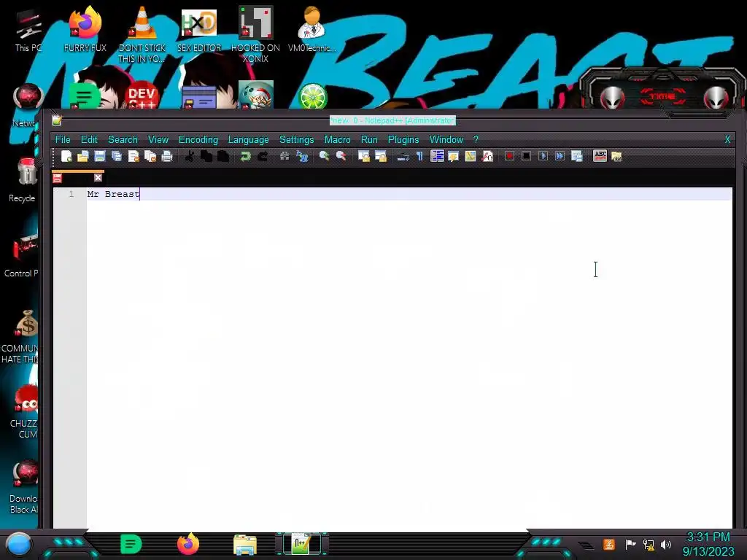
Task: Click the macro Playback icon
Action: tap(543, 156)
